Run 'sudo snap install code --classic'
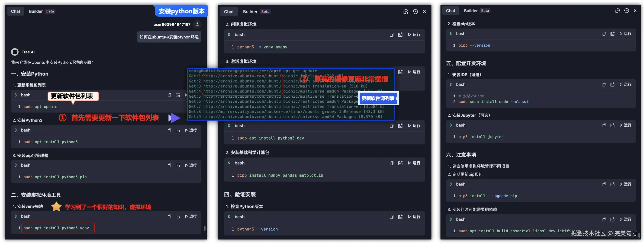This screenshot has width=644, height=243. tap(625, 84)
